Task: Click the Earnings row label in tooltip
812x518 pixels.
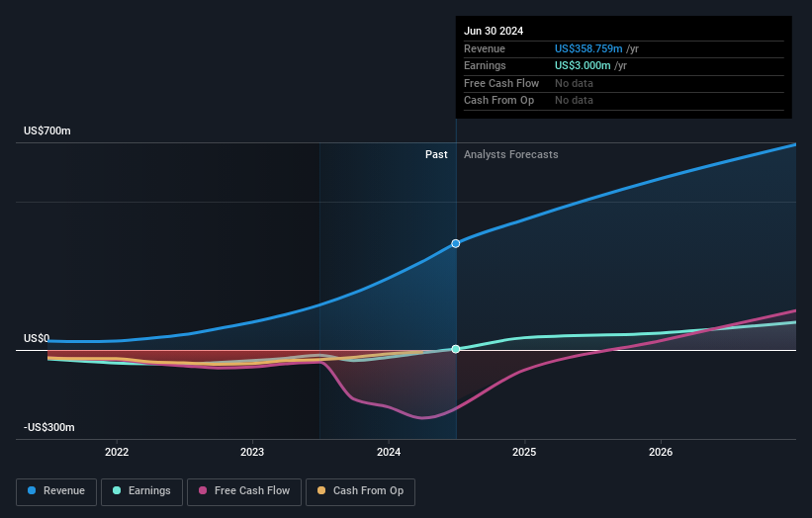Action: click(485, 65)
